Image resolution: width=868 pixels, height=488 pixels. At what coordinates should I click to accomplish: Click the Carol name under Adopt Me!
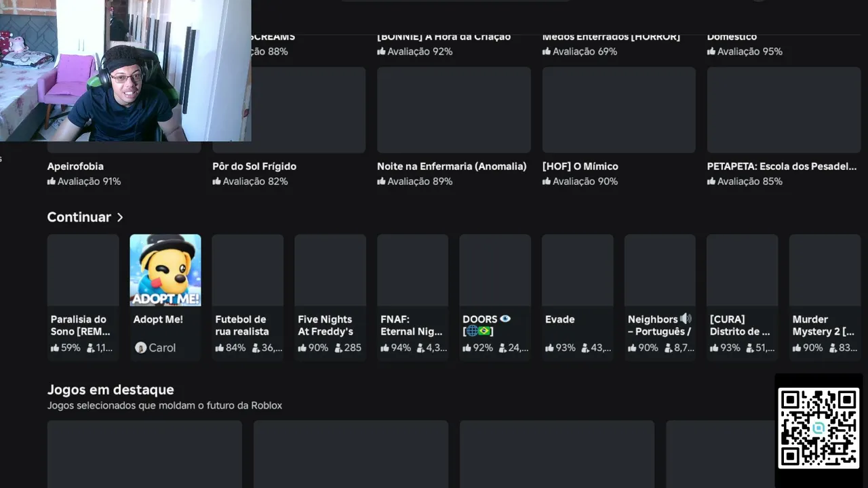click(x=162, y=348)
